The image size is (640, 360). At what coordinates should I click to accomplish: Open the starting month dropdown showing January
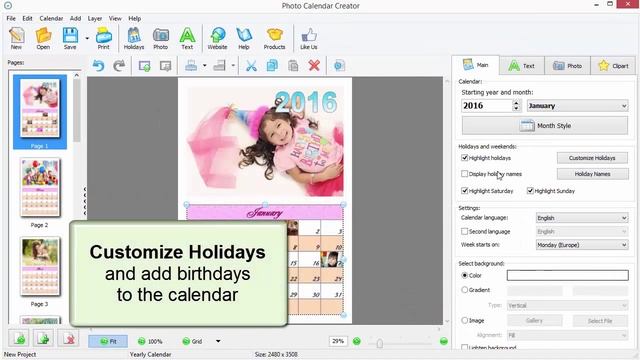pos(578,106)
